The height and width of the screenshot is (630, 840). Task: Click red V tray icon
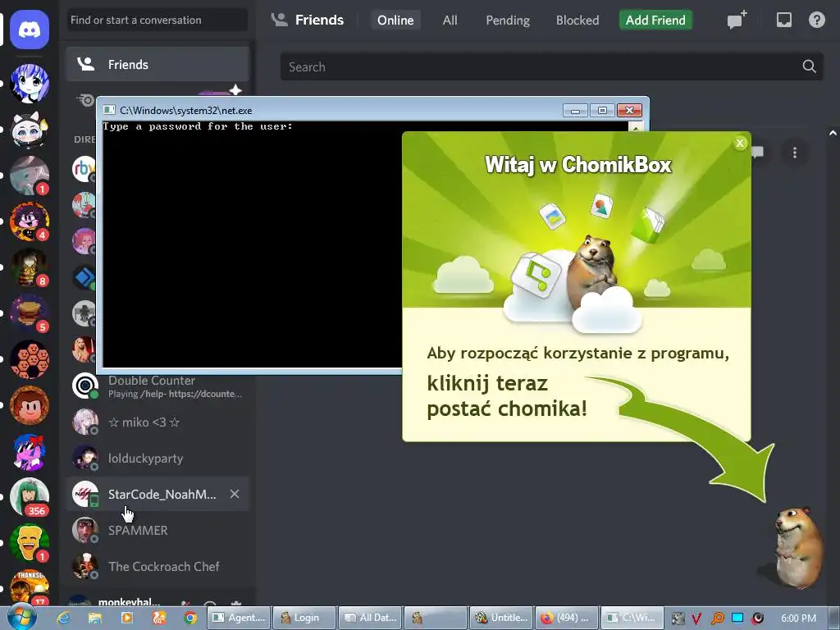tap(696, 619)
